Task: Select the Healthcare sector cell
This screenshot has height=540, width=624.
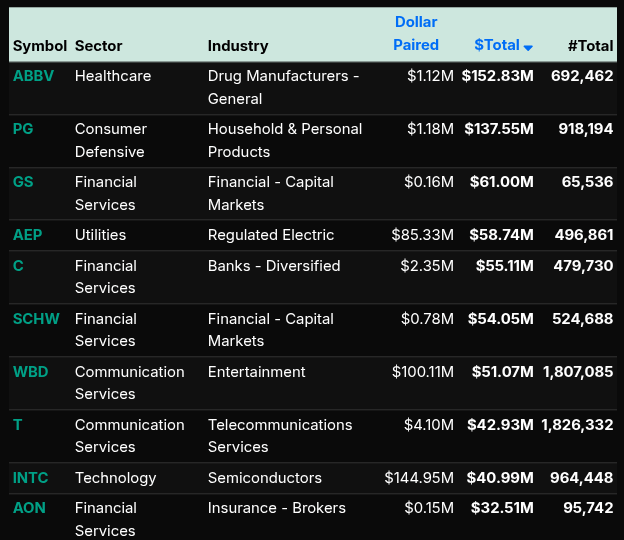Action: click(113, 76)
